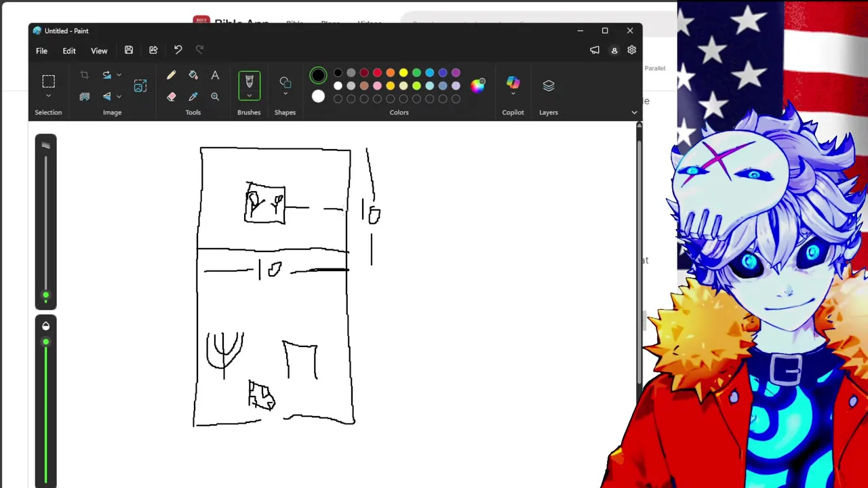Select the Eraser tool

pos(172,97)
